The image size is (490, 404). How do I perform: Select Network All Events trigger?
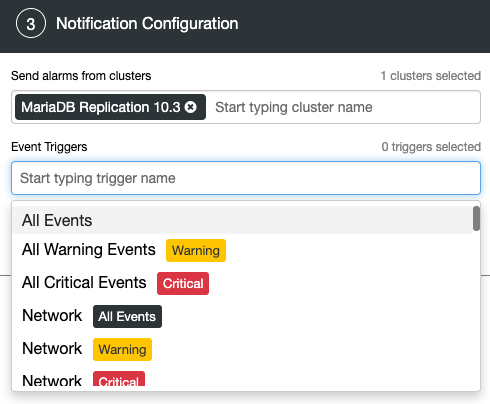tap(242, 316)
